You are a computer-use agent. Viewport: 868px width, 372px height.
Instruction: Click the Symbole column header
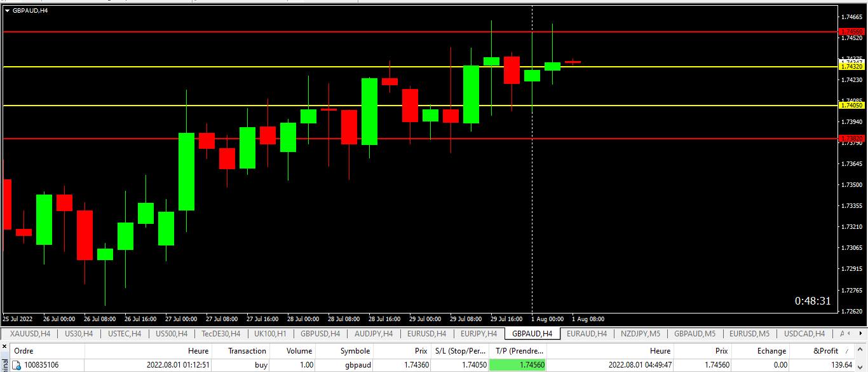point(344,351)
